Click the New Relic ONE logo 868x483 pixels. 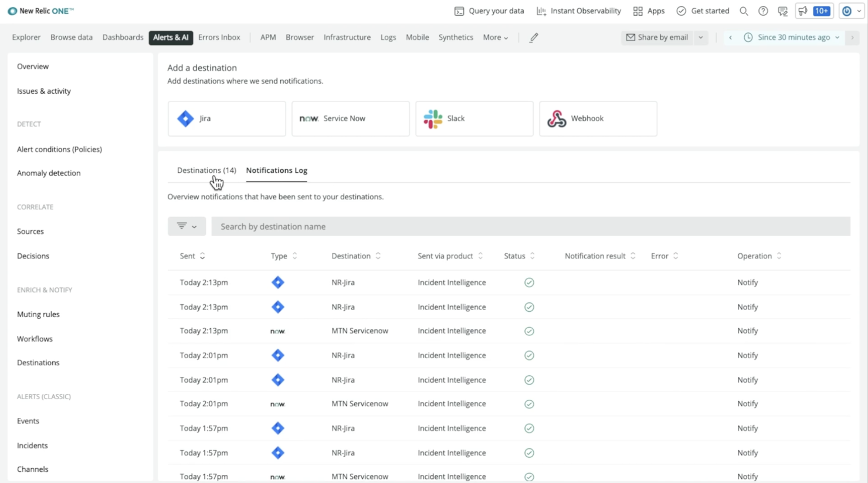click(40, 11)
